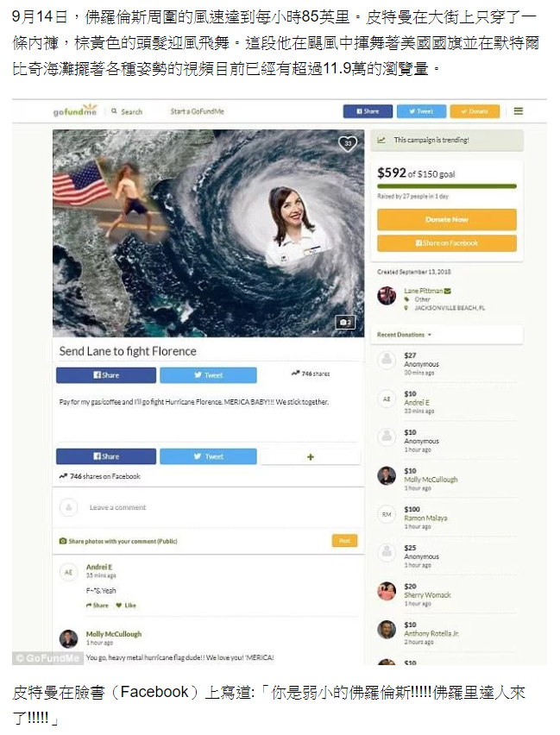Image resolution: width=560 pixels, height=735 pixels.
Task: Click the heart favorite icon with 33
Action: click(348, 143)
